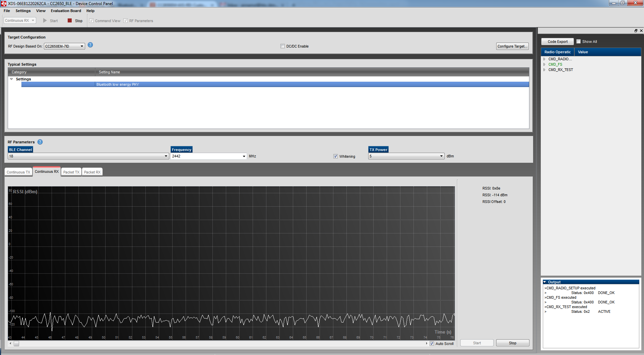
Task: Open the Frequency dropdown arrow
Action: pyautogui.click(x=244, y=156)
